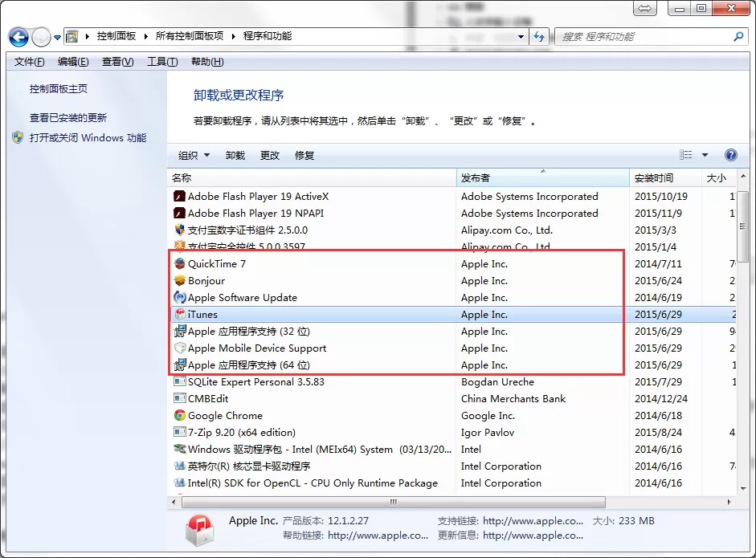Viewport: 756px width, 558px height.
Task: Open the 文件(F) menu
Action: coord(30,62)
